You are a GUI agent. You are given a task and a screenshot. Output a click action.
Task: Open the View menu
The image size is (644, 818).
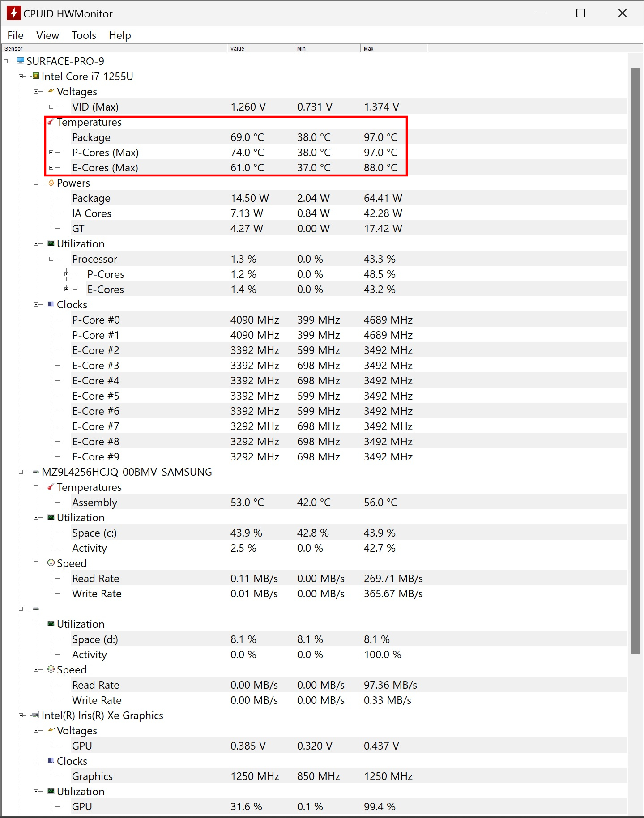tap(47, 35)
